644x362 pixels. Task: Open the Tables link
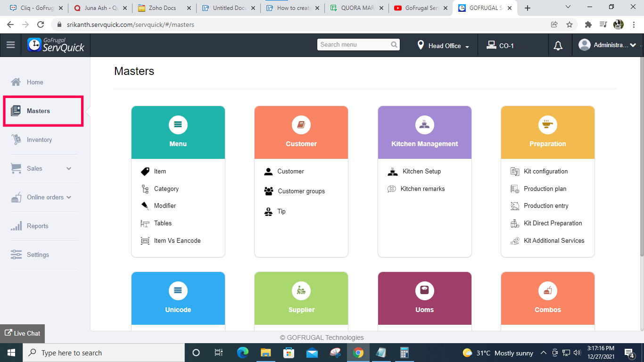tap(163, 223)
